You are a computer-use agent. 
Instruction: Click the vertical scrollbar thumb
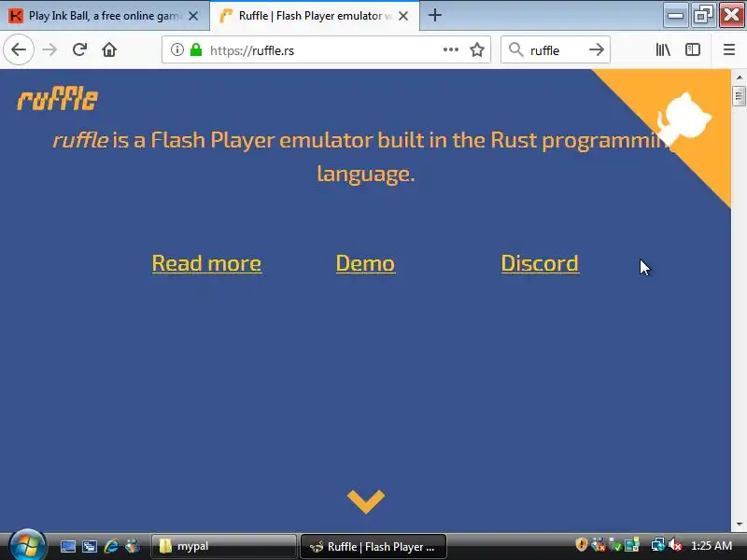click(739, 96)
